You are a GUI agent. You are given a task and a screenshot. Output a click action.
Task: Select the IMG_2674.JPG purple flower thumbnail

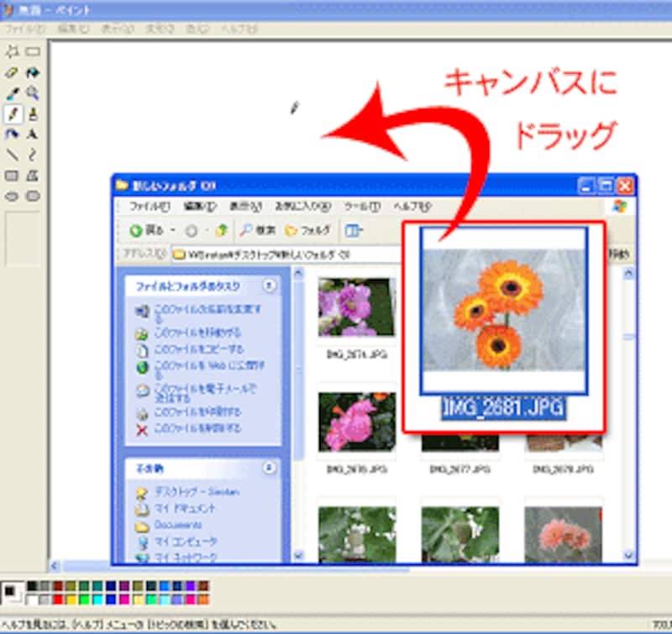tap(356, 307)
